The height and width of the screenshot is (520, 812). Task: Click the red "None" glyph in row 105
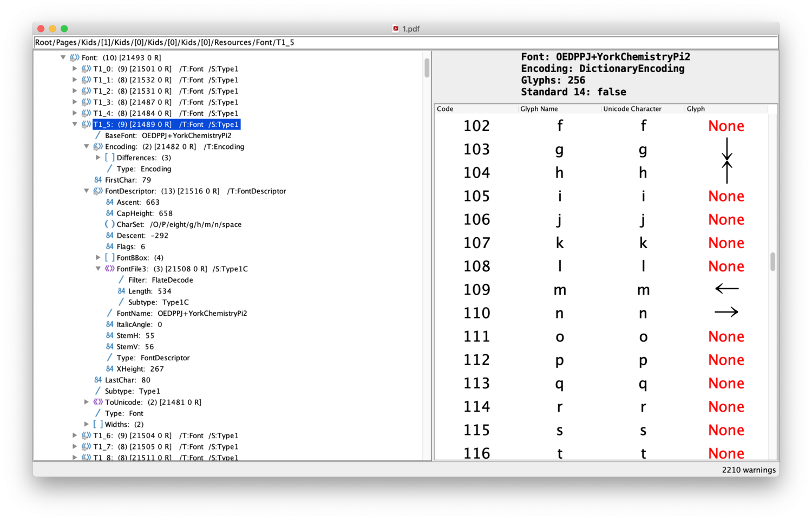726,196
